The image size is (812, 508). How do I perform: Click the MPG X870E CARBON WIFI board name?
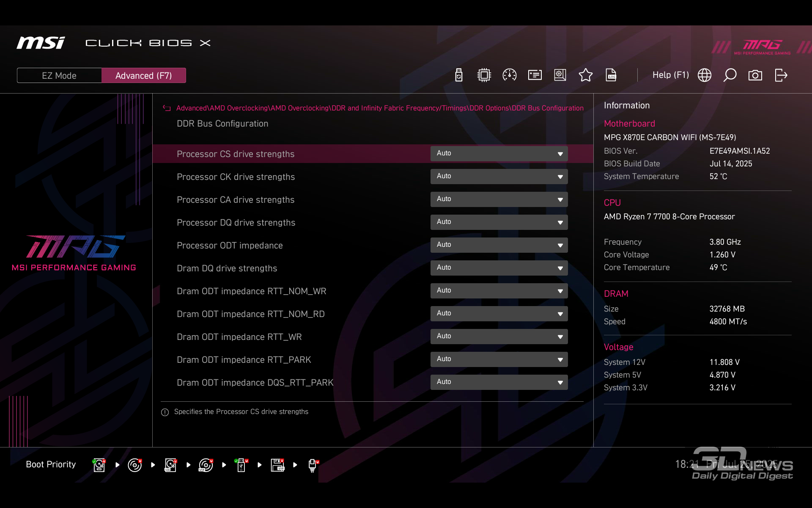pyautogui.click(x=670, y=138)
